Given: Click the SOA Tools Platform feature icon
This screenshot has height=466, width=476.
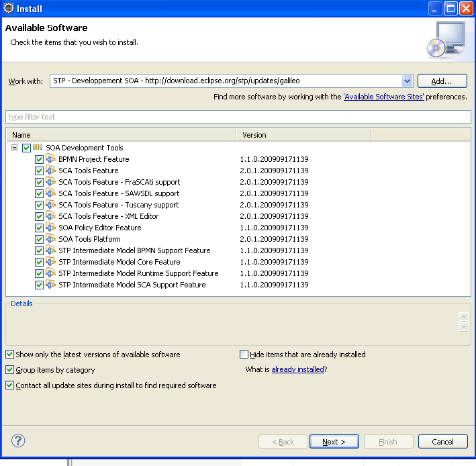Looking at the screenshot, I should pos(50,239).
